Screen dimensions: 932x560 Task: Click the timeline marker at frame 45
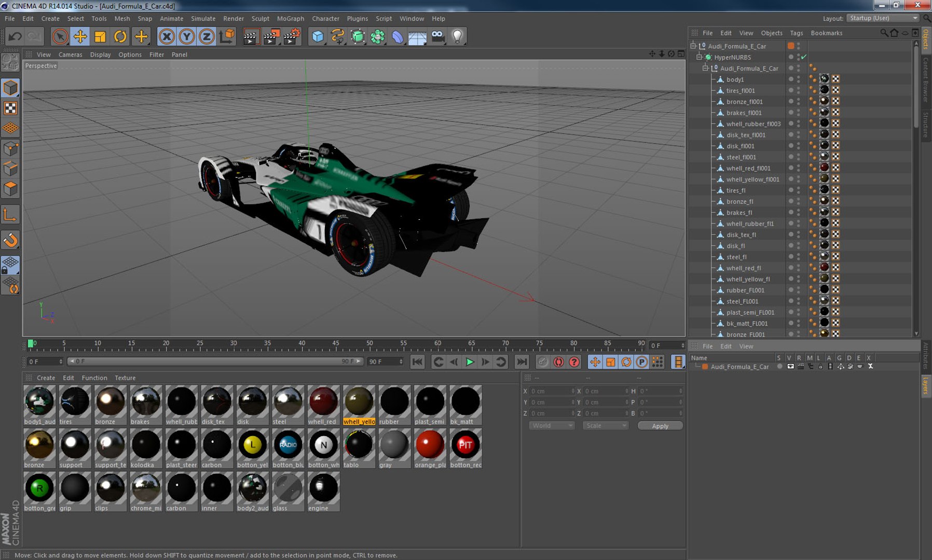click(x=336, y=344)
